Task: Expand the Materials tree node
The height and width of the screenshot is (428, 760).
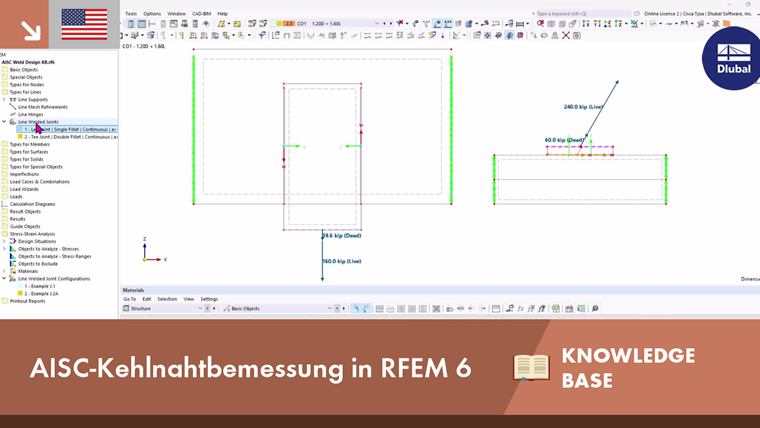Action: click(4, 271)
